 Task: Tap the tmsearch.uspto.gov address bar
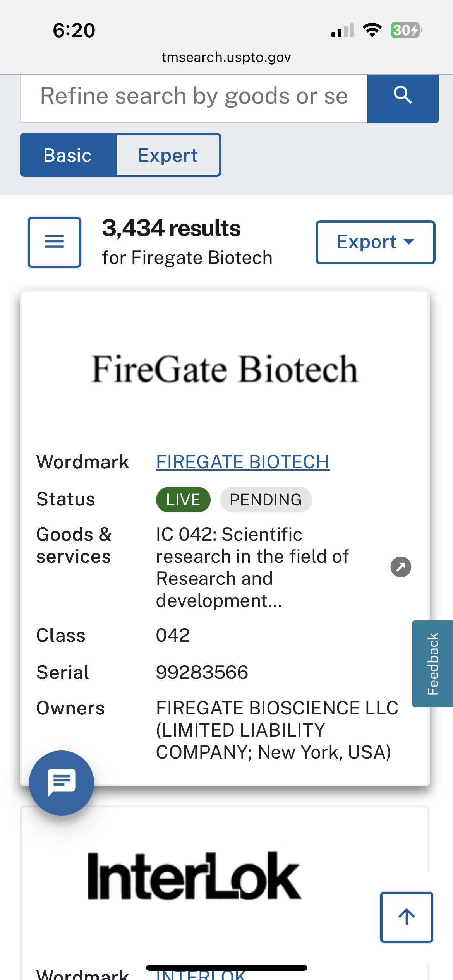pyautogui.click(x=226, y=57)
